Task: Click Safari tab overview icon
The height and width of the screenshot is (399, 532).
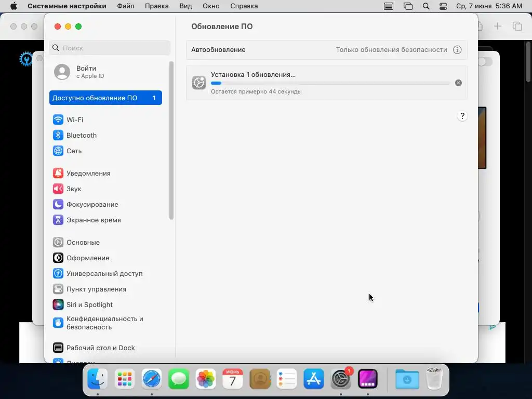Action: [517, 26]
